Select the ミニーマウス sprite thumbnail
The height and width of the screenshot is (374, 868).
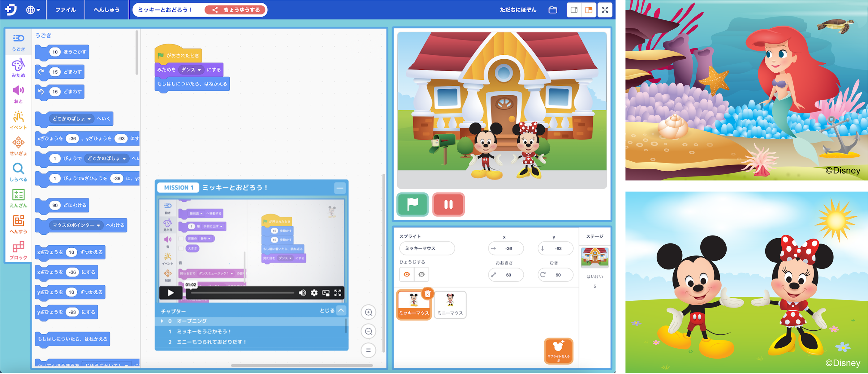point(450,304)
